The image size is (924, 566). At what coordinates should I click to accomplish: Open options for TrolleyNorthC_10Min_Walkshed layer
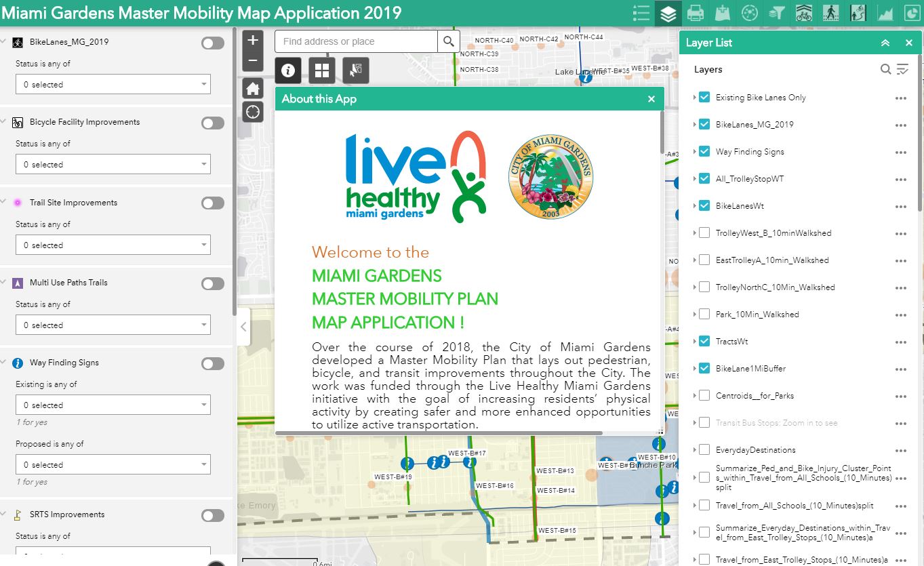901,287
